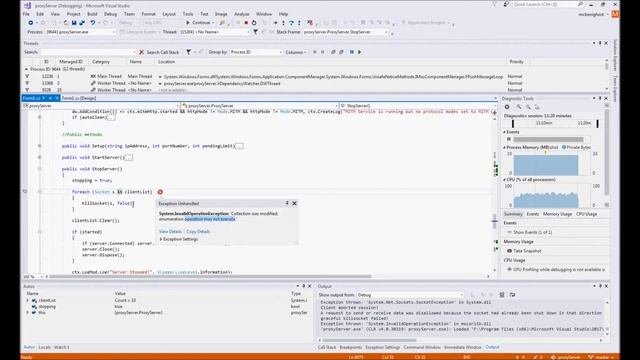Toggle word wrap icon in Output panel
The width and height of the screenshot is (640, 360).
(x=512, y=295)
